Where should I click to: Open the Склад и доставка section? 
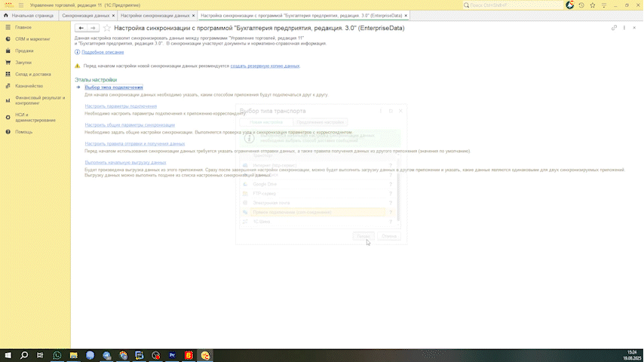[35, 75]
